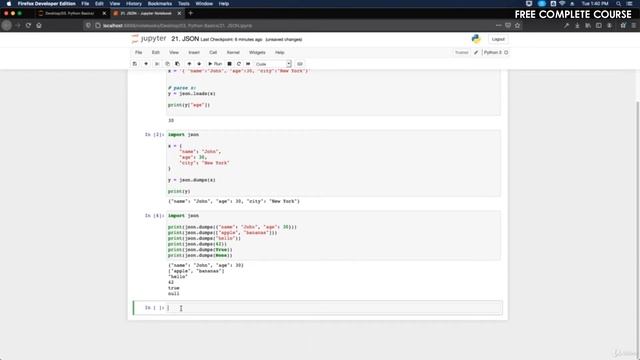Open Spotlight search in the menu bar
The height and width of the screenshot is (360, 640).
(618, 4)
